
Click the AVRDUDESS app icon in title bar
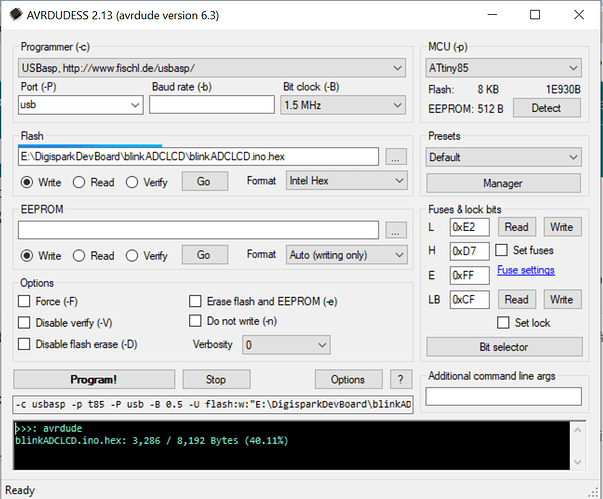point(16,15)
